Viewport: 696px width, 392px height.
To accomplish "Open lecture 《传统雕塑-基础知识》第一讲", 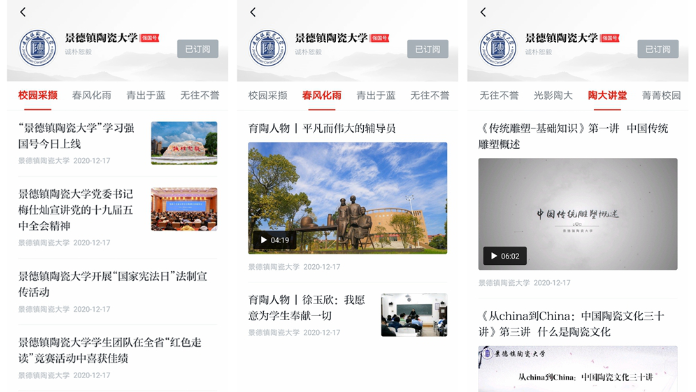I will click(573, 136).
